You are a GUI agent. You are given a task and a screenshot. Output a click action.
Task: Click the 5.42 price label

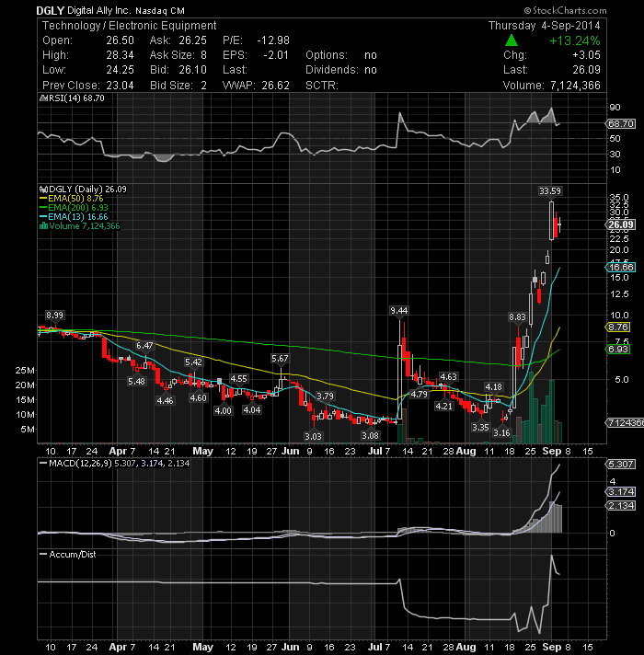[x=193, y=362]
